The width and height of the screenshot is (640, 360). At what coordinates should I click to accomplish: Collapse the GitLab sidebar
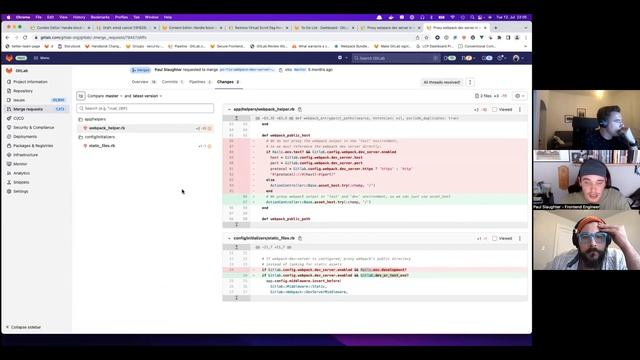[x=24, y=327]
